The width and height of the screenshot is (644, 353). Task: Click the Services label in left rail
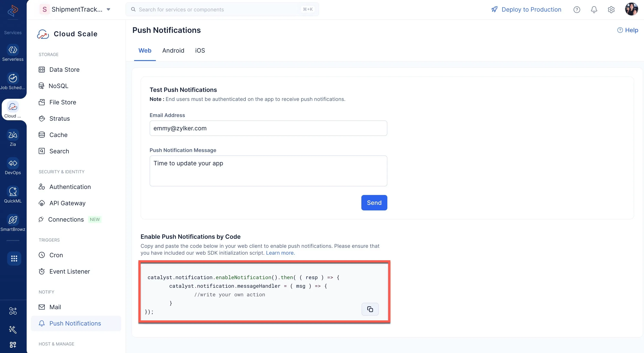click(13, 33)
